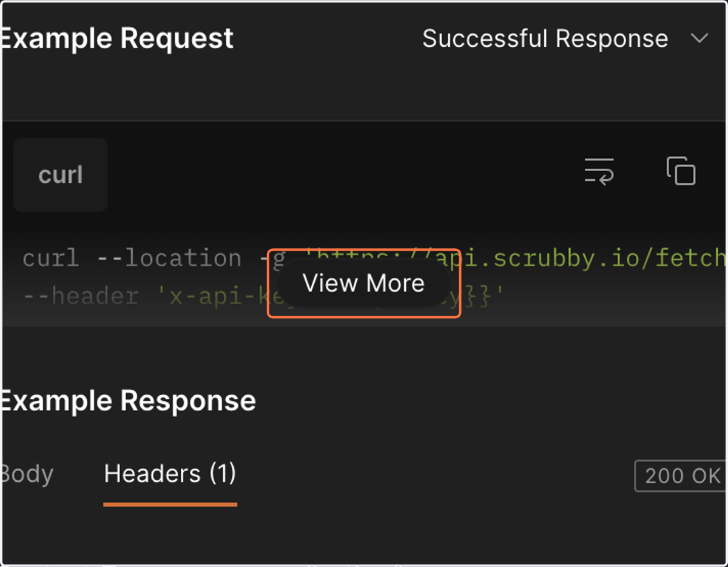Expand the Successful Response chevron

pyautogui.click(x=699, y=38)
